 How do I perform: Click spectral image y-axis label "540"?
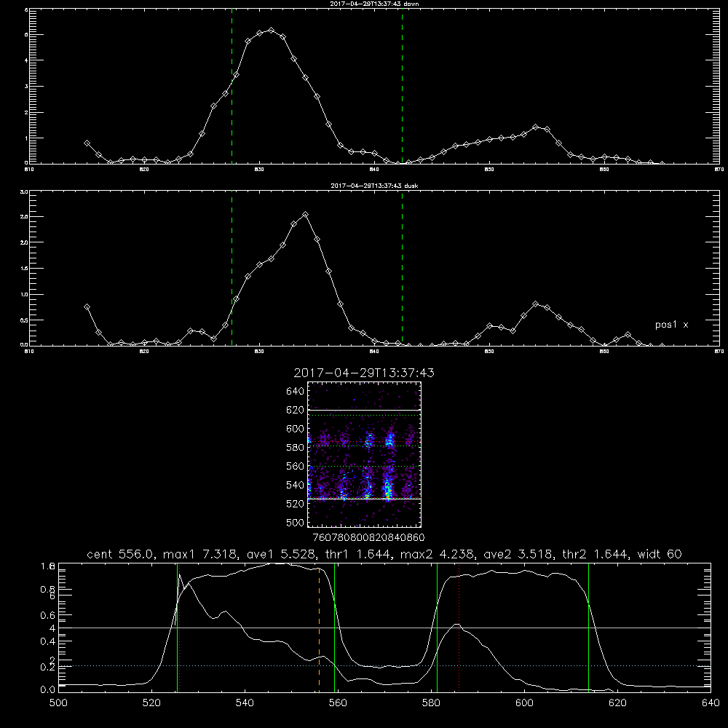coord(296,485)
